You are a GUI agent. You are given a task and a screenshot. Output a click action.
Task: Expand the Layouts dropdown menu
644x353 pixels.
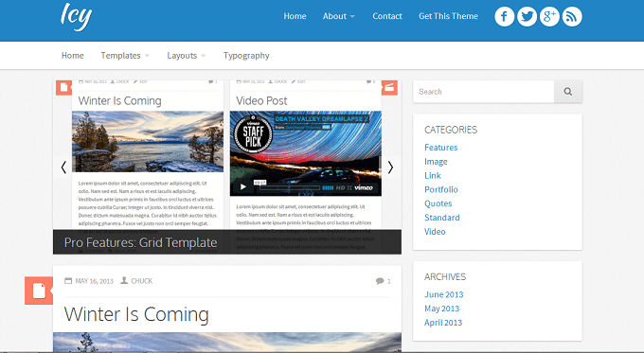coord(186,56)
